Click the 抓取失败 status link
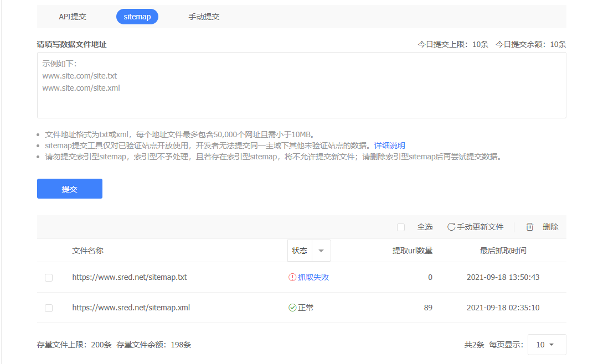Image resolution: width=598 pixels, height=364 pixels. tap(313, 277)
